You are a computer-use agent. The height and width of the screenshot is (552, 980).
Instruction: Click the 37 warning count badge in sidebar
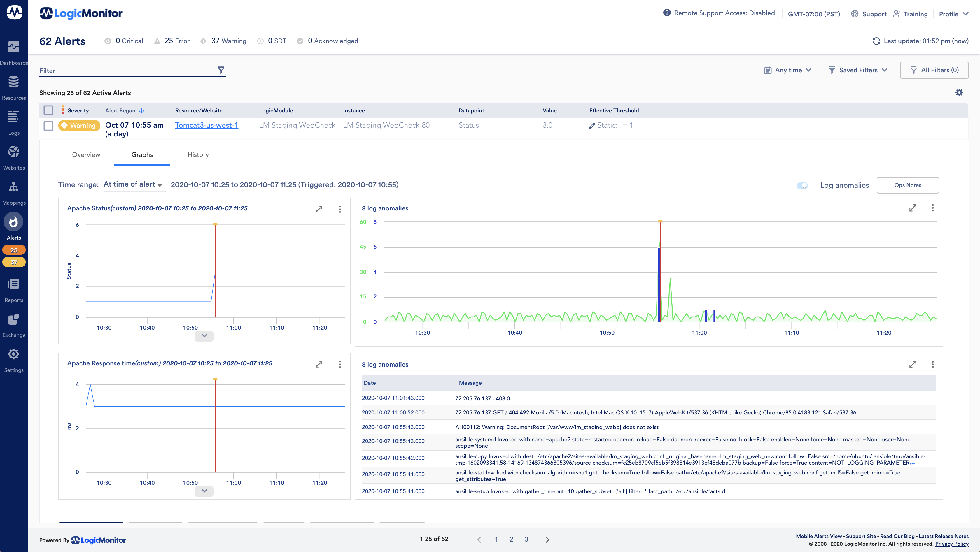coord(14,262)
